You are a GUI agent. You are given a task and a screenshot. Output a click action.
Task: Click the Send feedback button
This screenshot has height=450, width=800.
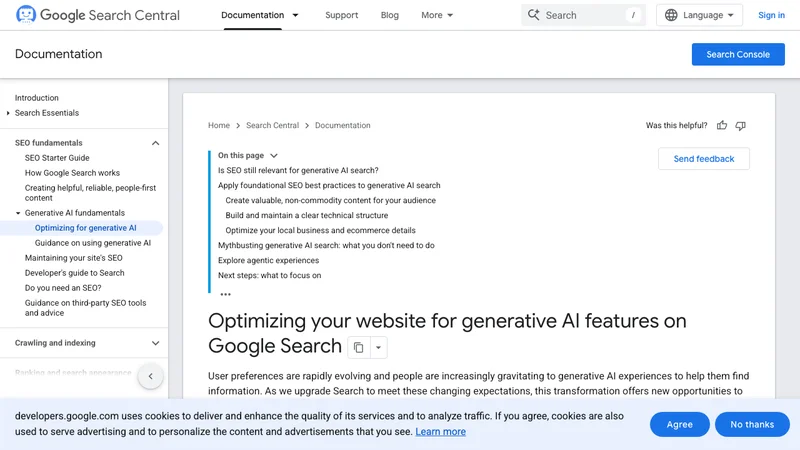point(704,159)
